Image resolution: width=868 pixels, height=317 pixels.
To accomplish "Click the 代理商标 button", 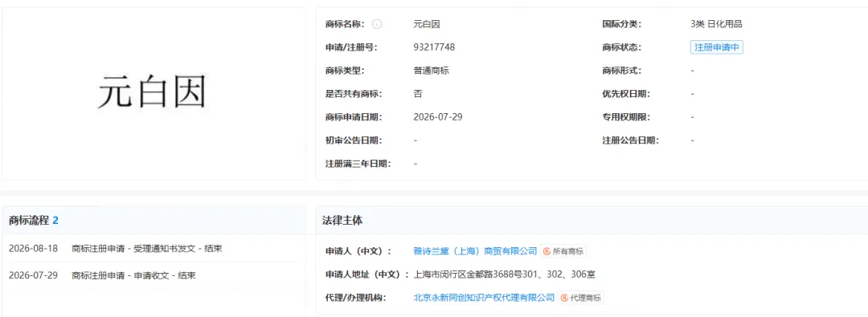I will (581, 298).
